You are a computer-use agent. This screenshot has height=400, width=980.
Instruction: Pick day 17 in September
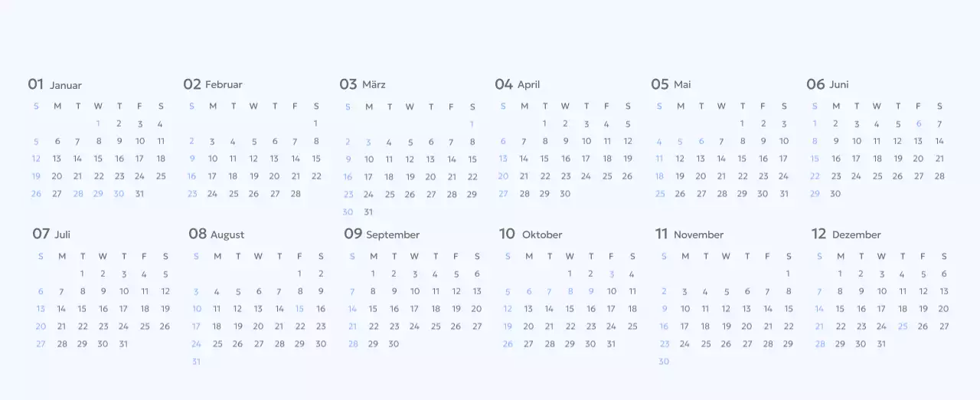(414, 309)
